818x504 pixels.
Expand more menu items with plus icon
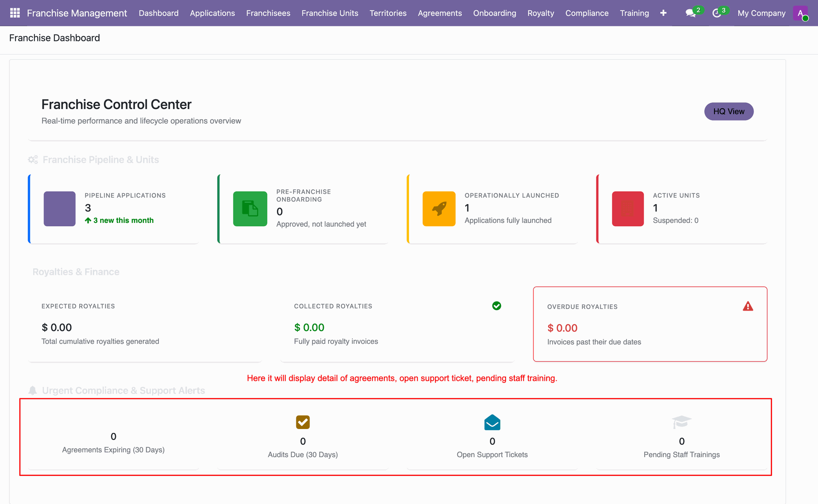click(663, 13)
